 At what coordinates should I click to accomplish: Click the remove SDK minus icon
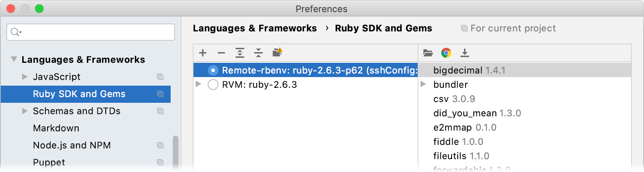pos(221,53)
